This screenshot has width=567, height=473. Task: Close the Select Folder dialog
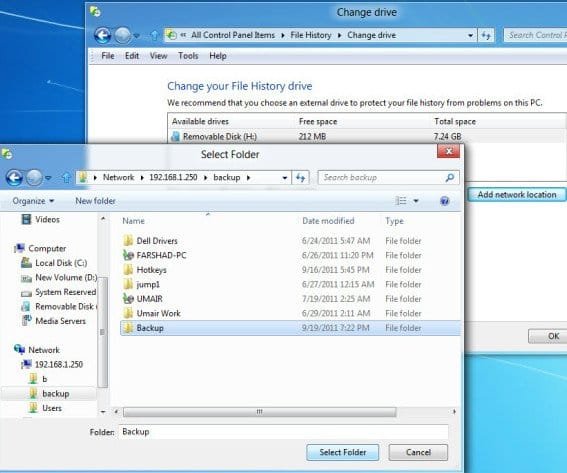point(448,151)
